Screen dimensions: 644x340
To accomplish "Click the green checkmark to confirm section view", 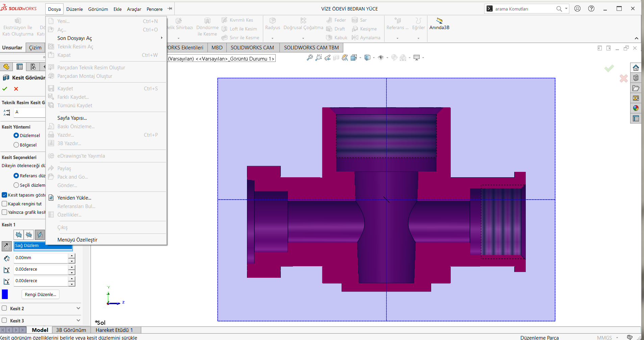I will [x=5, y=89].
